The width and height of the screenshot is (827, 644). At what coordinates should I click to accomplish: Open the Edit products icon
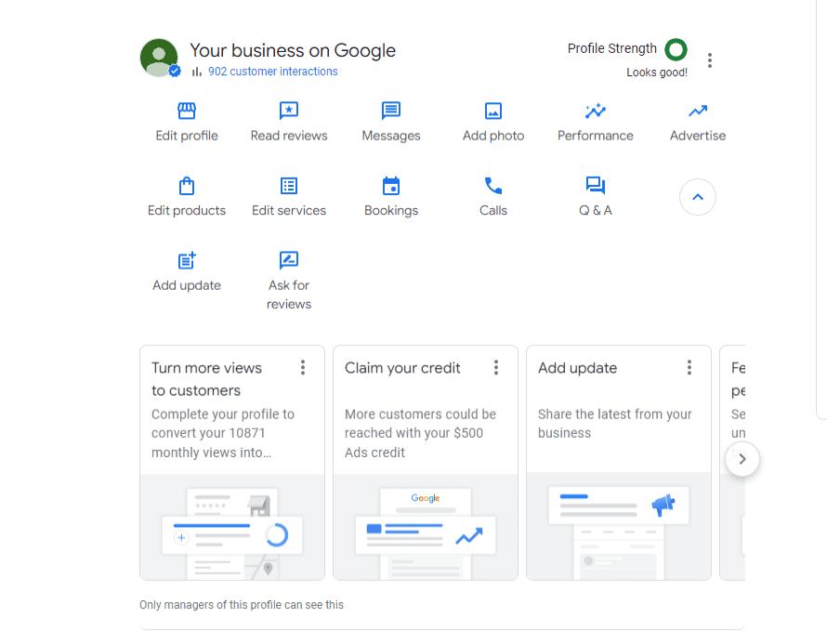[187, 185]
